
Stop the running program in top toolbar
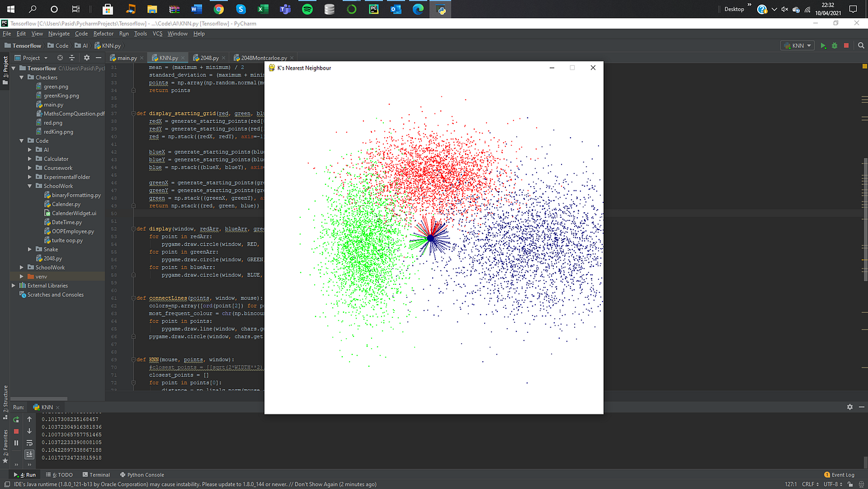point(846,45)
